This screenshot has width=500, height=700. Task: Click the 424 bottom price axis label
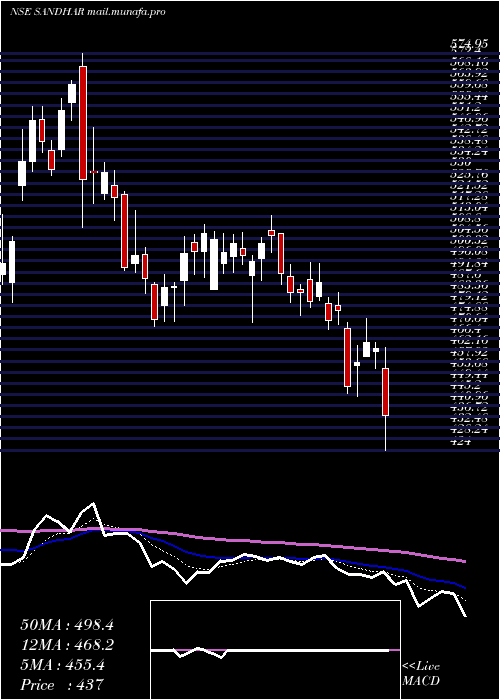pyautogui.click(x=462, y=442)
